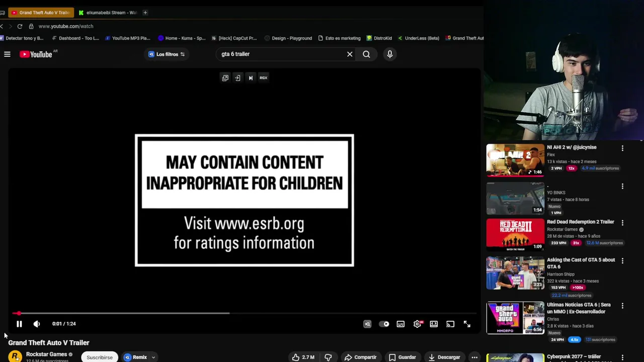Open the YO BINKS video thumbnail

click(x=515, y=198)
